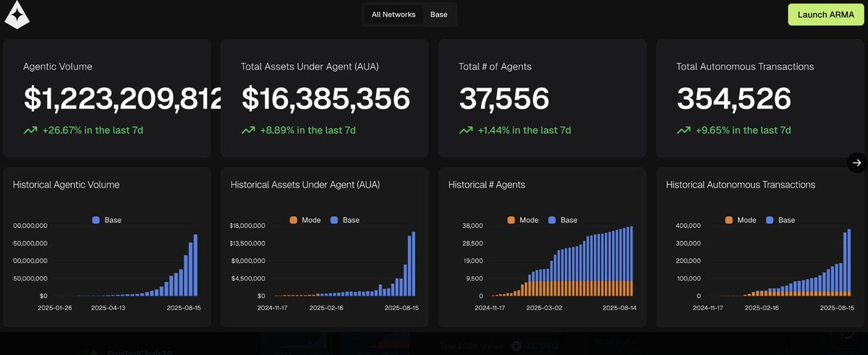This screenshot has height=355, width=868.
Task: Click trend arrow icon under Agentic Volume
Action: 30,131
